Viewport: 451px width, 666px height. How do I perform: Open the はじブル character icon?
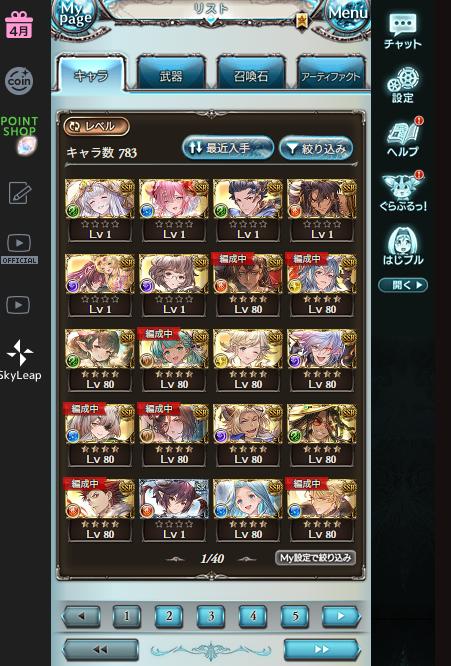tap(403, 246)
